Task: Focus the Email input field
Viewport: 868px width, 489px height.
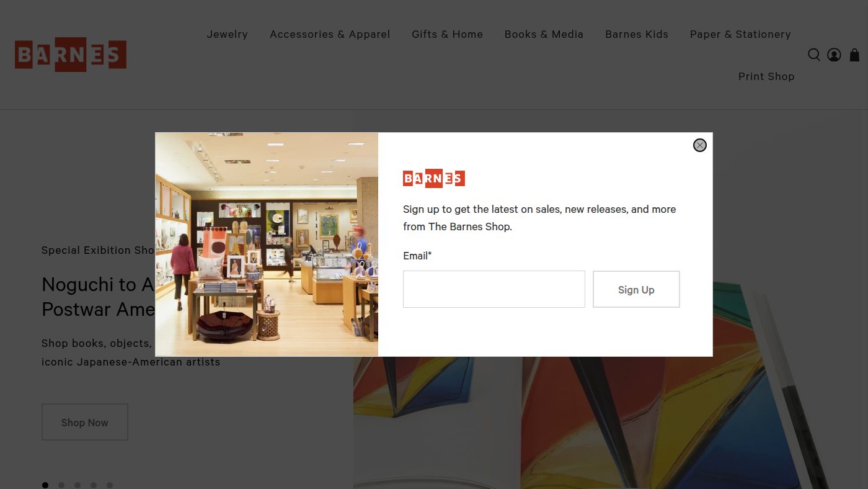Action: point(494,289)
